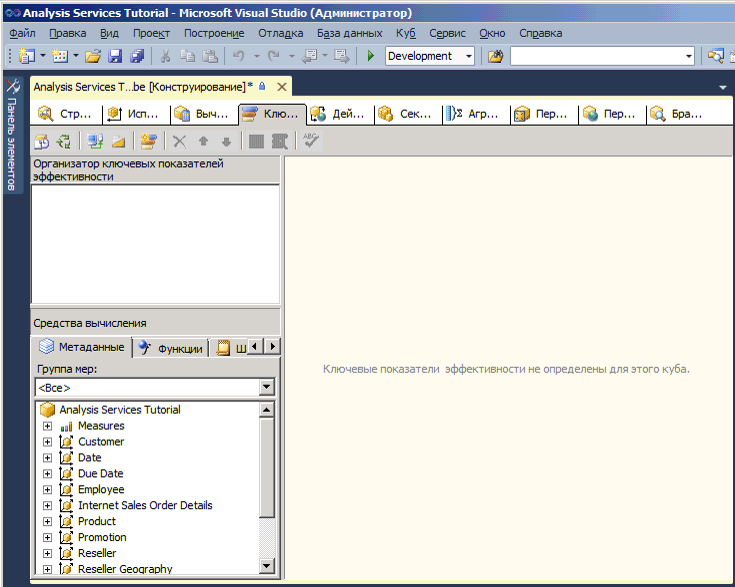The width and height of the screenshot is (735, 587).
Task: Click the Toolbox icon in side panel
Action: click(13, 86)
